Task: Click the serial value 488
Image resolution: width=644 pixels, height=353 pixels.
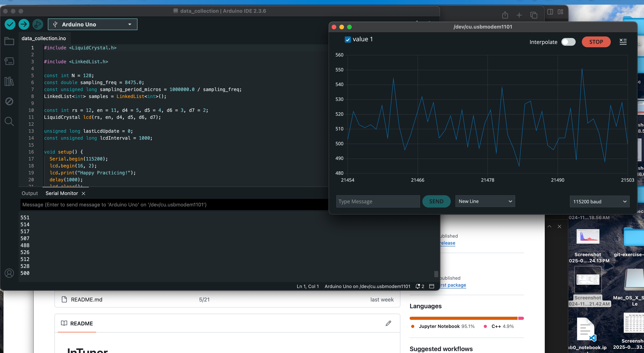Action: pyautogui.click(x=25, y=245)
